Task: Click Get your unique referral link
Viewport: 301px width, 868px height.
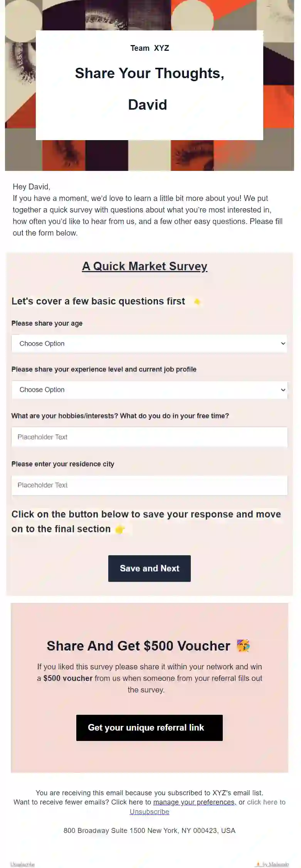Action: pyautogui.click(x=150, y=728)
